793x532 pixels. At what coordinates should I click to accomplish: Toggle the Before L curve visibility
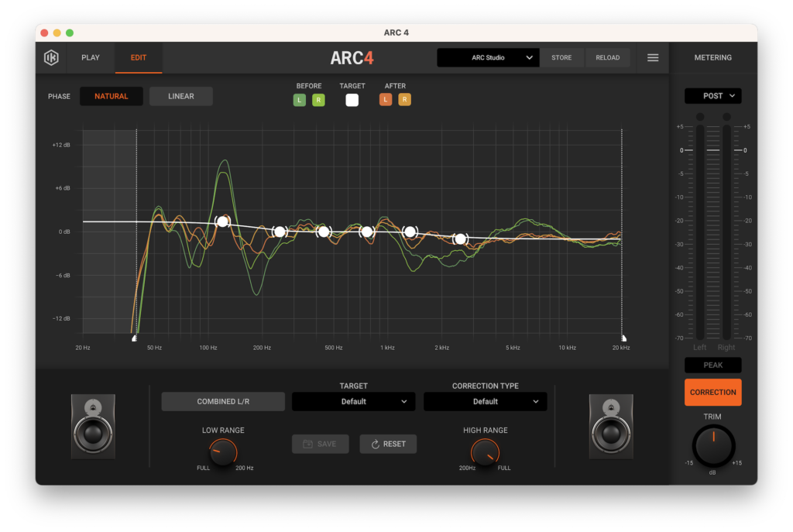299,100
